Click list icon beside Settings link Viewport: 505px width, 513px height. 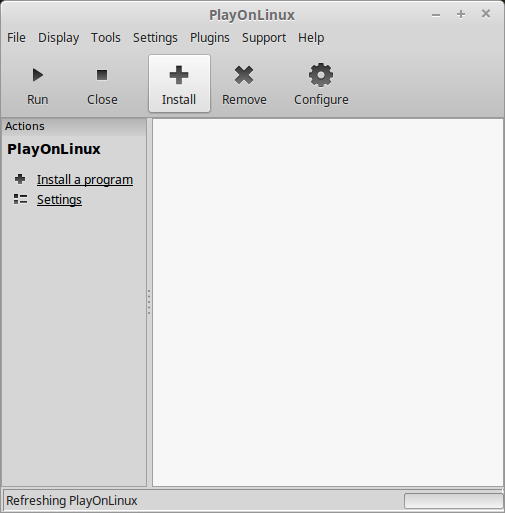20,199
